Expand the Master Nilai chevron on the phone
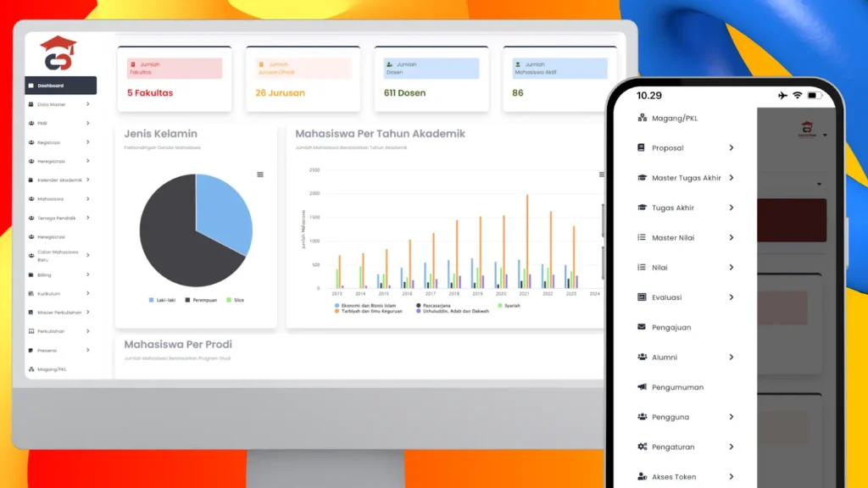Screen dimensions: 868x488 [x=732, y=237]
